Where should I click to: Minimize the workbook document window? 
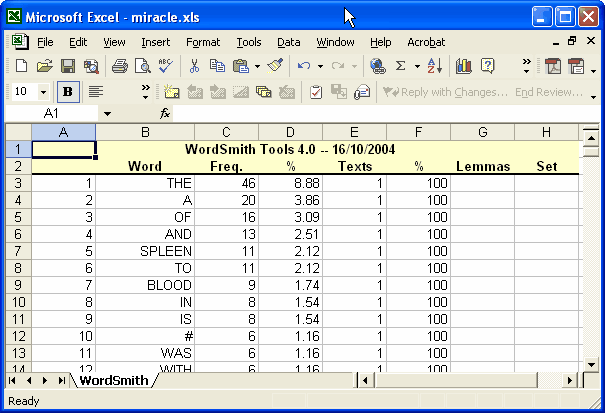coord(556,42)
